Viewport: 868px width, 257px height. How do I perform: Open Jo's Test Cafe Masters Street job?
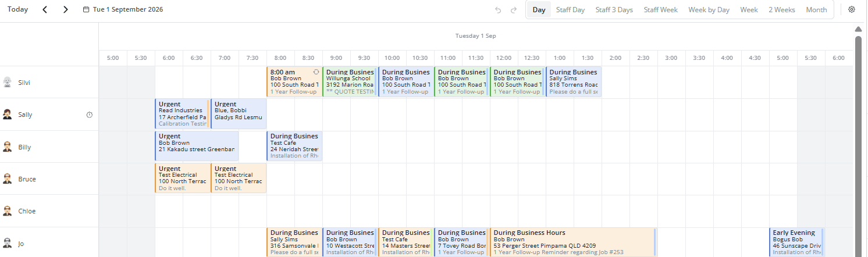point(406,242)
